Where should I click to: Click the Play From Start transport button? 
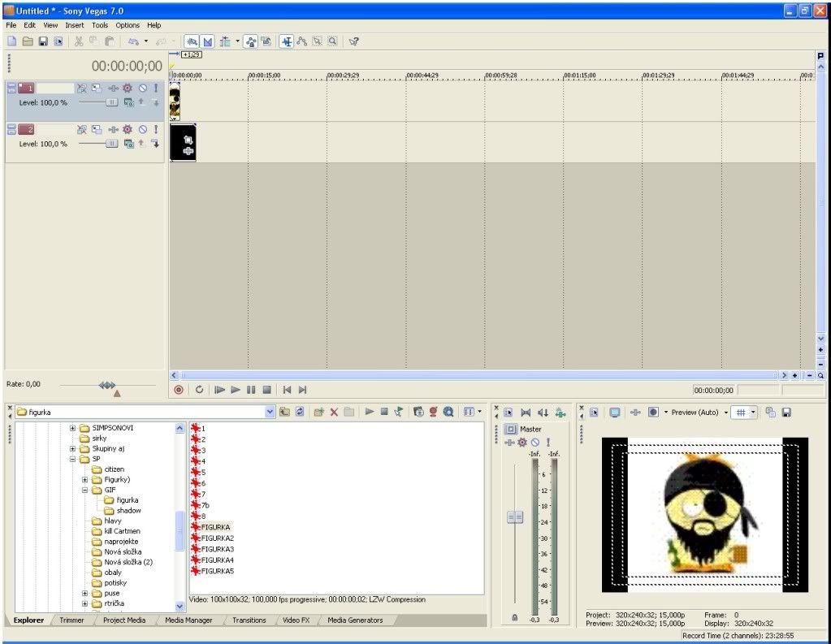click(219, 390)
